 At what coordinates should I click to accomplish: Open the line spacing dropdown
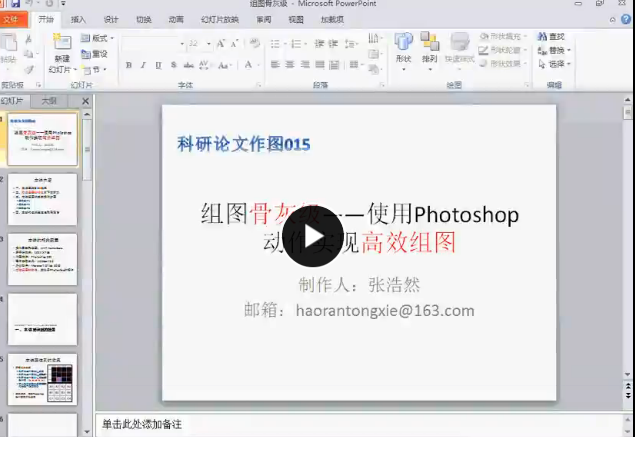pos(352,44)
